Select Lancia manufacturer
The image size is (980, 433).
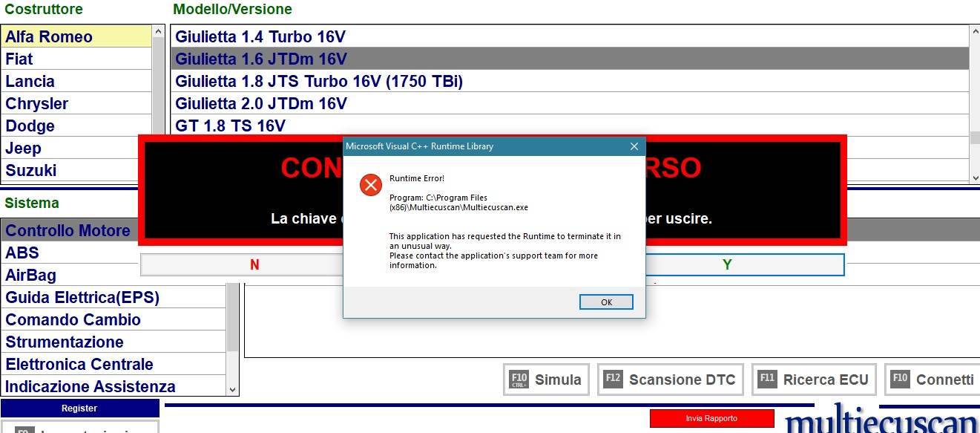tap(76, 81)
